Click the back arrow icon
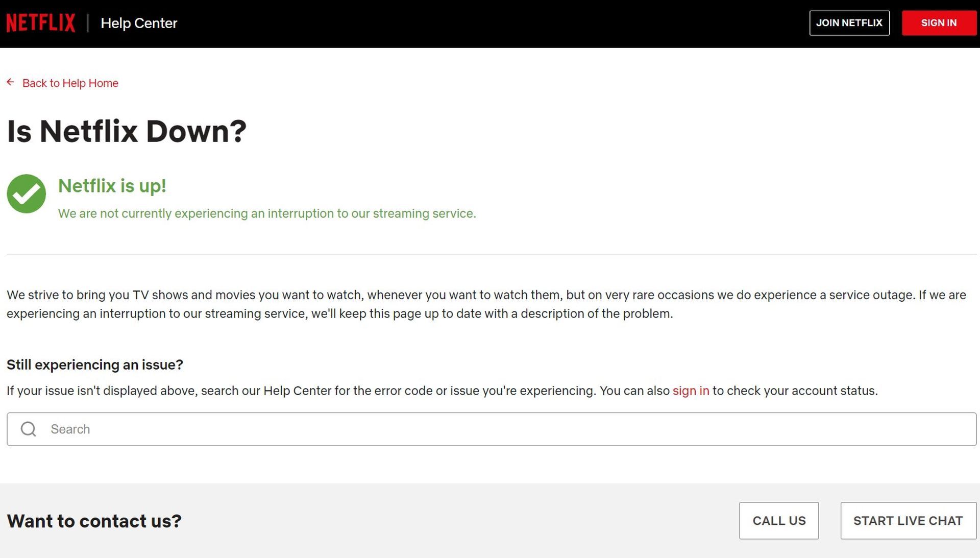The image size is (980, 558). tap(10, 82)
